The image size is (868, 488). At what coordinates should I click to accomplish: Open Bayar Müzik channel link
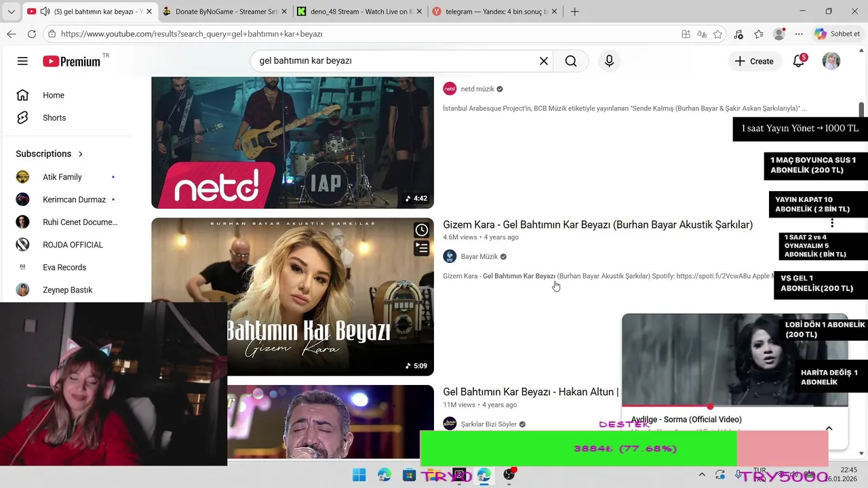tap(479, 256)
